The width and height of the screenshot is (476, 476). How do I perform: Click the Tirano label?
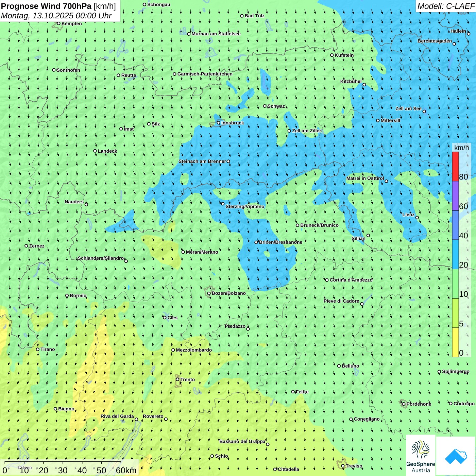tap(48, 349)
